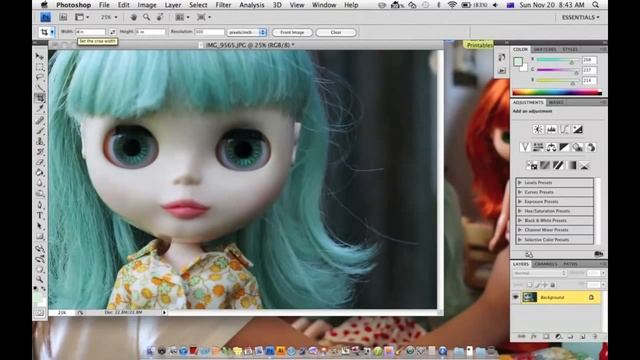The width and height of the screenshot is (640, 360).
Task: Launch Bridge from the application bar
Action: (63, 17)
